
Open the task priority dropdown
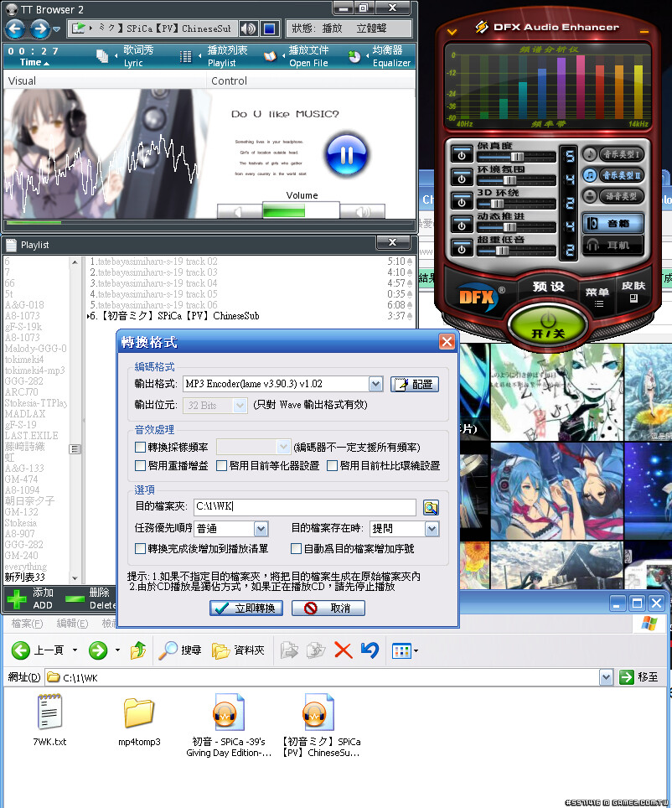click(261, 529)
